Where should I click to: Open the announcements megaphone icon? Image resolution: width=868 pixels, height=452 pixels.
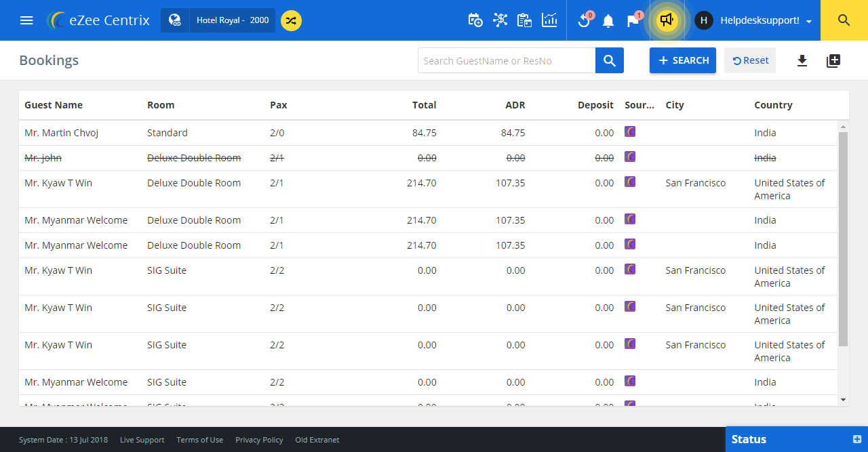point(667,20)
